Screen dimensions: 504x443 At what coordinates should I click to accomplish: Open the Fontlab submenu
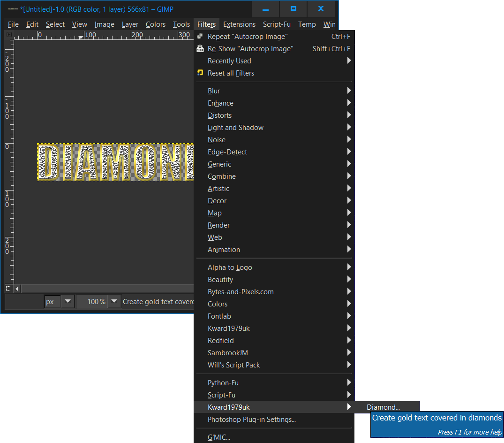(x=274, y=316)
